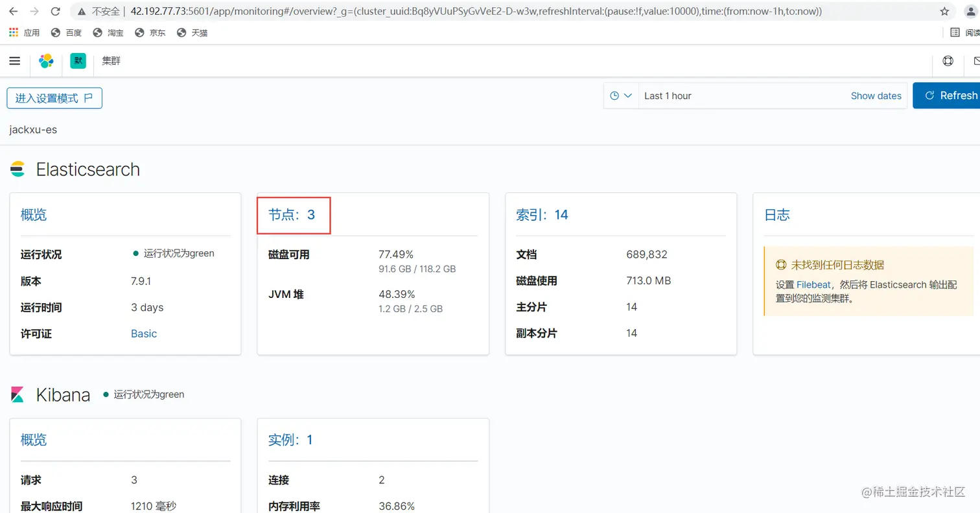Click 进入设置模式 button
The width and height of the screenshot is (980, 513).
(54, 98)
